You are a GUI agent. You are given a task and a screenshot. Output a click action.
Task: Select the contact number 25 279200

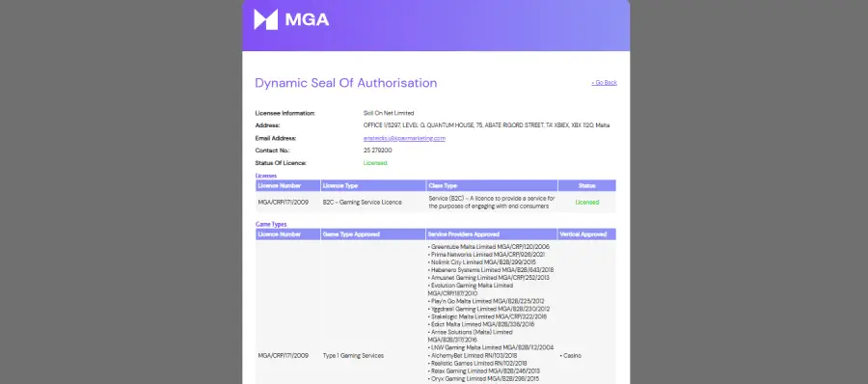tap(377, 151)
